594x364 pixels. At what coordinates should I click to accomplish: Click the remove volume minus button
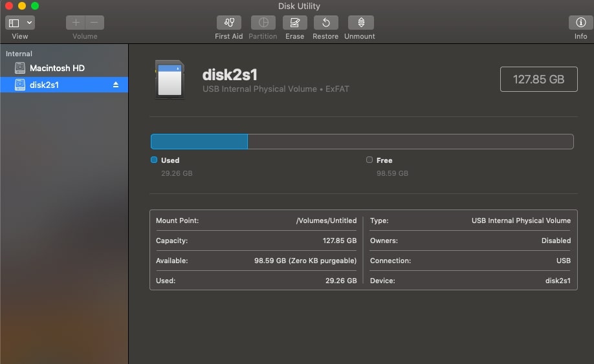click(x=94, y=23)
